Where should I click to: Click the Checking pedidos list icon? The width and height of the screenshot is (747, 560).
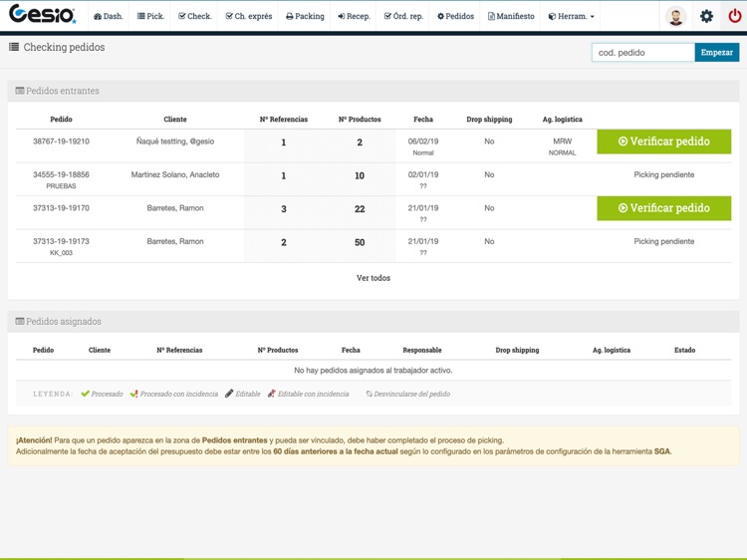point(14,47)
